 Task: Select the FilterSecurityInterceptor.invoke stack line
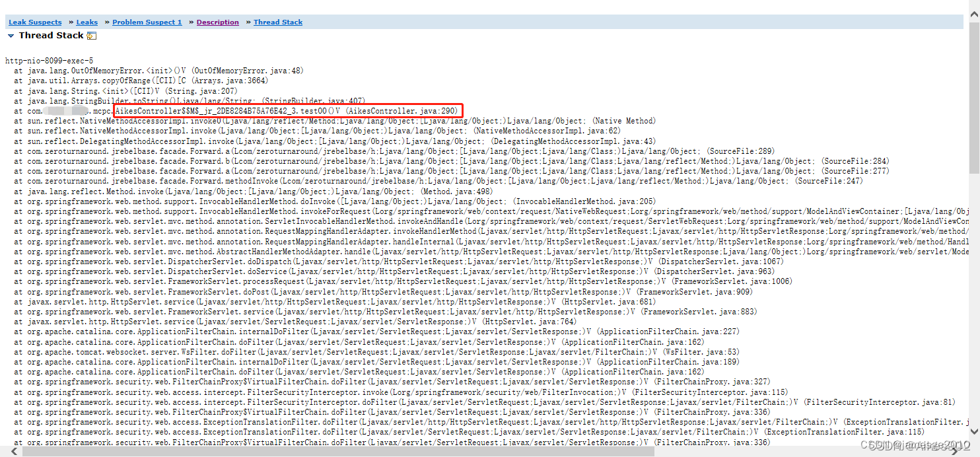(x=401, y=392)
